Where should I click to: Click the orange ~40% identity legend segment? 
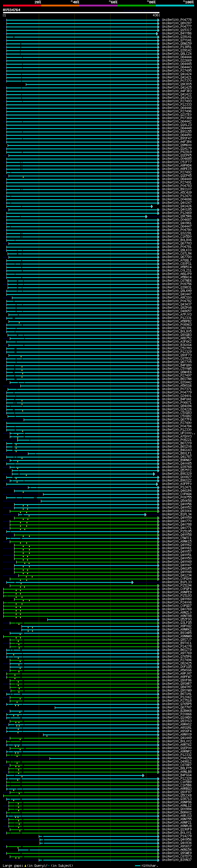pos(60,6)
